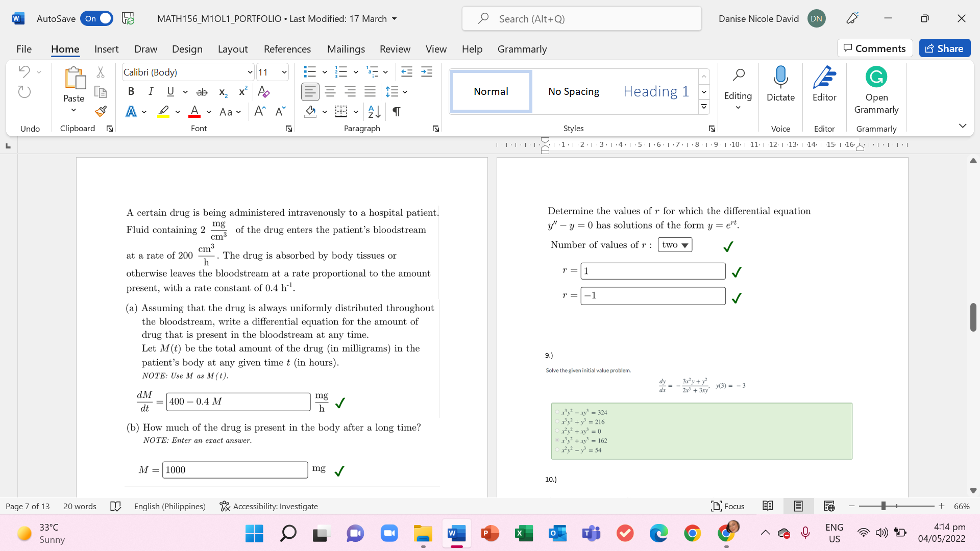Toggle AutoSave switch off

pyautogui.click(x=96, y=18)
